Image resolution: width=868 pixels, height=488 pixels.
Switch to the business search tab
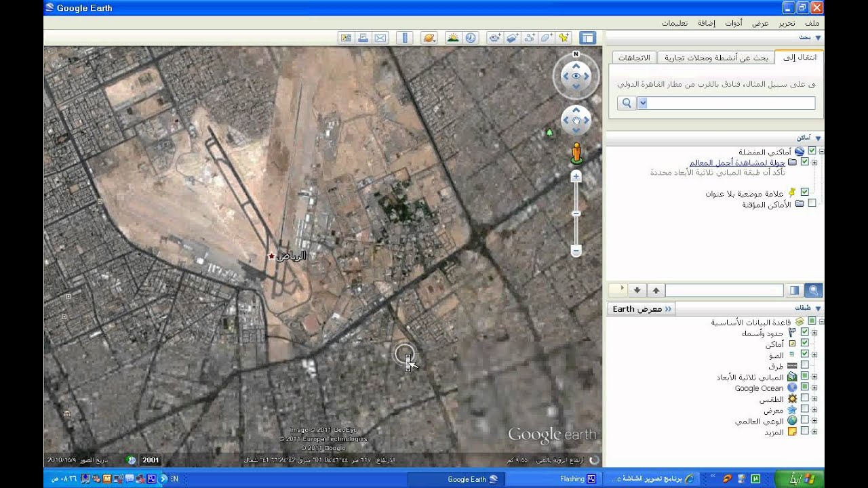pyautogui.click(x=716, y=58)
